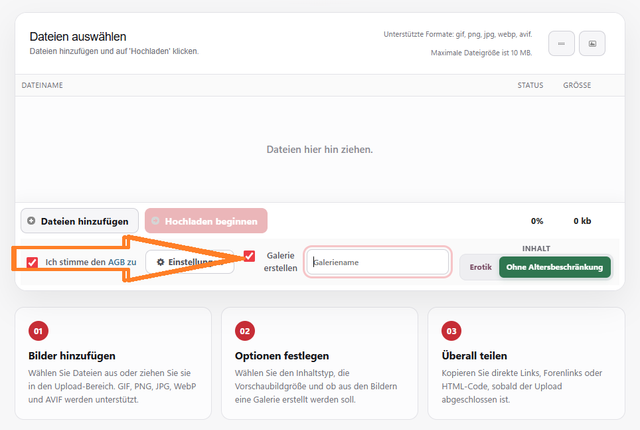
Task: Click the INHALT label
Action: pos(536,248)
